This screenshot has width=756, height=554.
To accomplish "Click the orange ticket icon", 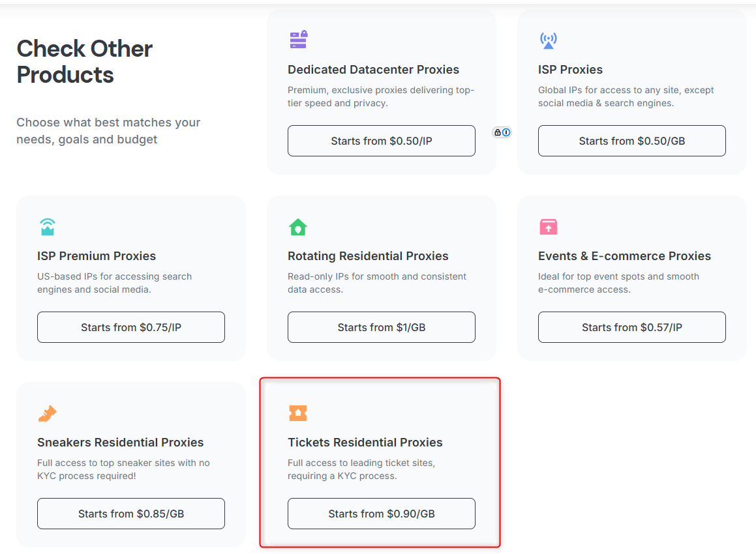I will [x=297, y=413].
